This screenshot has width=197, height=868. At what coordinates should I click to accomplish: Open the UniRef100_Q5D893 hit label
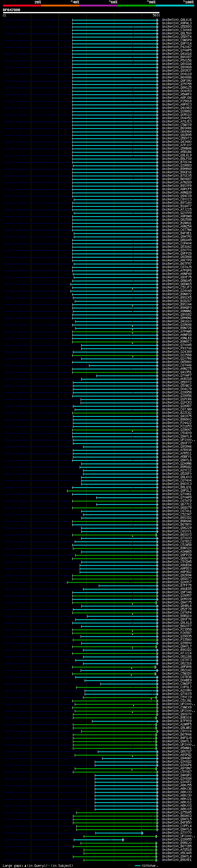(177, 26)
